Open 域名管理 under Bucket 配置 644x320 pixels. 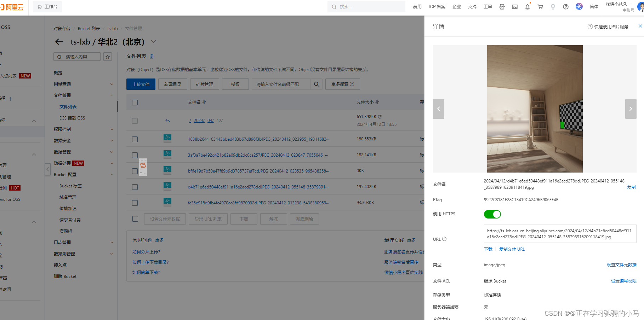point(68,197)
